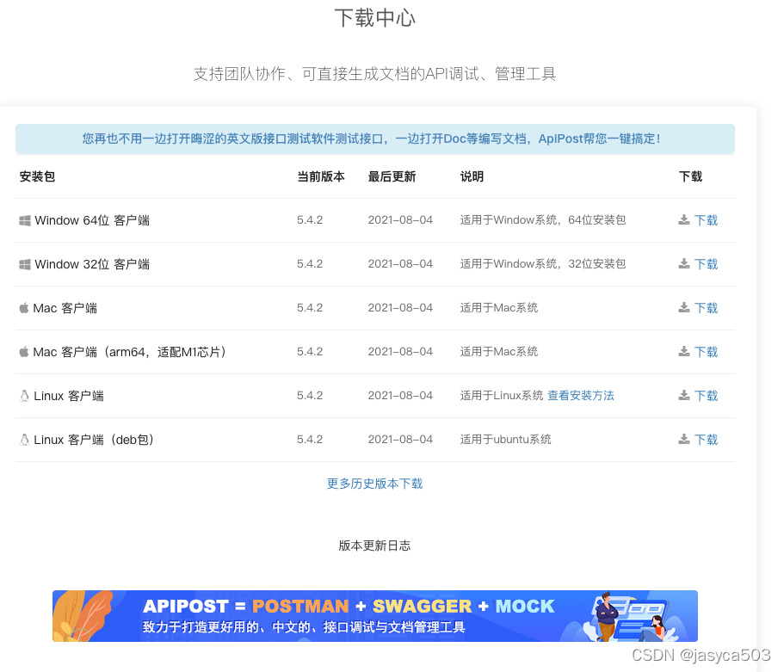Image resolution: width=784 pixels, height=672 pixels.
Task: Select the Apple icon beside Mac 客户端
Action: tap(23, 307)
